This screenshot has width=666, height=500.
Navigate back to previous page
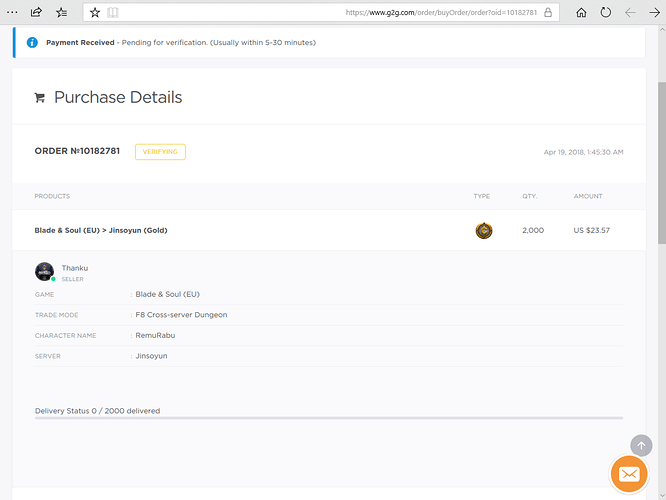[630, 13]
